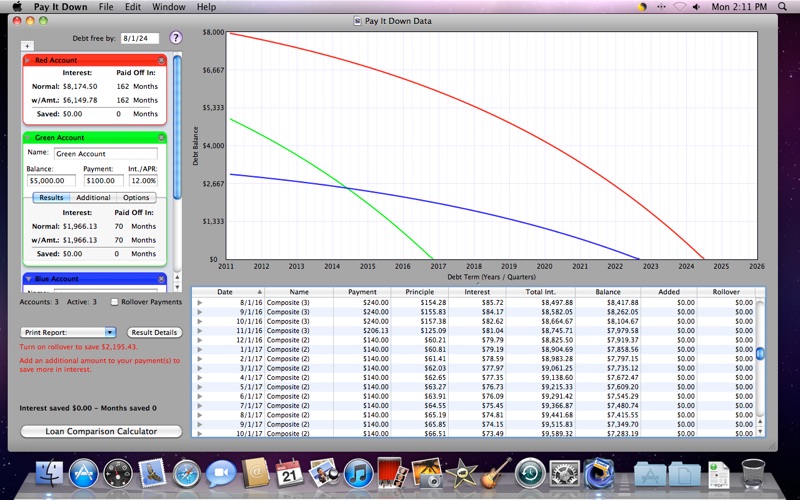Image resolution: width=800 pixels, height=500 pixels.
Task: Sort table by the Total Int. column header
Action: (x=540, y=292)
